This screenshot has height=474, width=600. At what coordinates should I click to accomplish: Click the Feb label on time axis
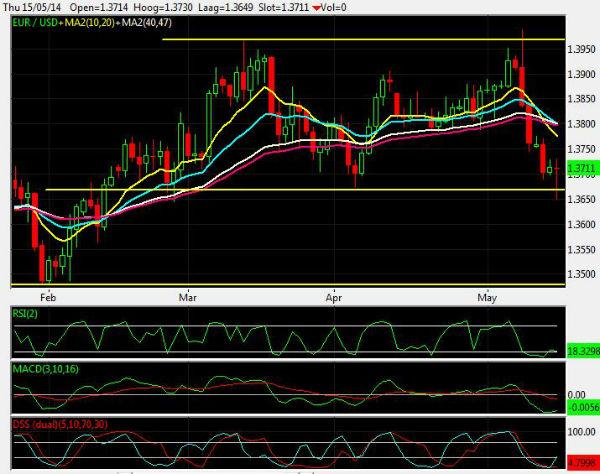tap(48, 297)
